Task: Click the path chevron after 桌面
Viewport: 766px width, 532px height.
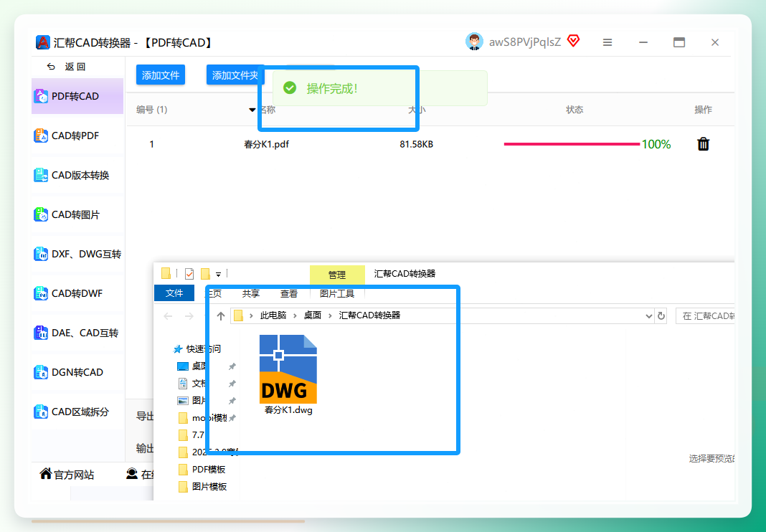Action: [x=330, y=316]
